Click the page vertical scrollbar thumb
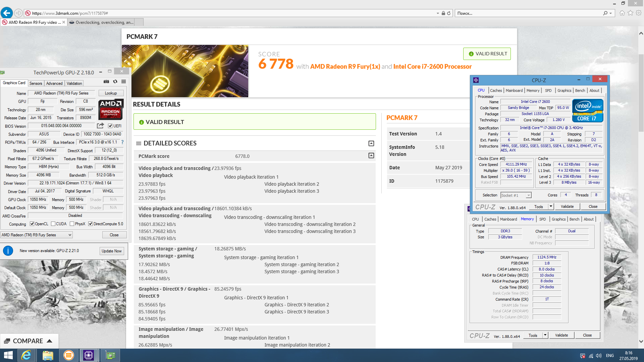The height and width of the screenshot is (362, 644). [641, 92]
